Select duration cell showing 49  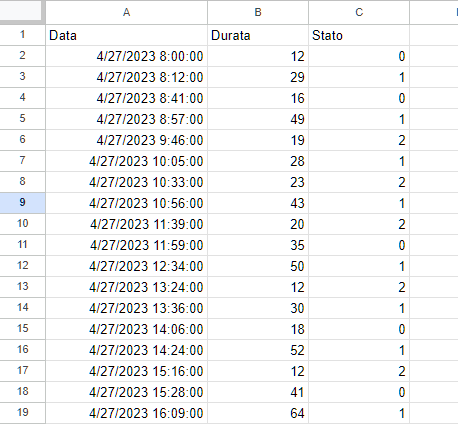pos(258,119)
